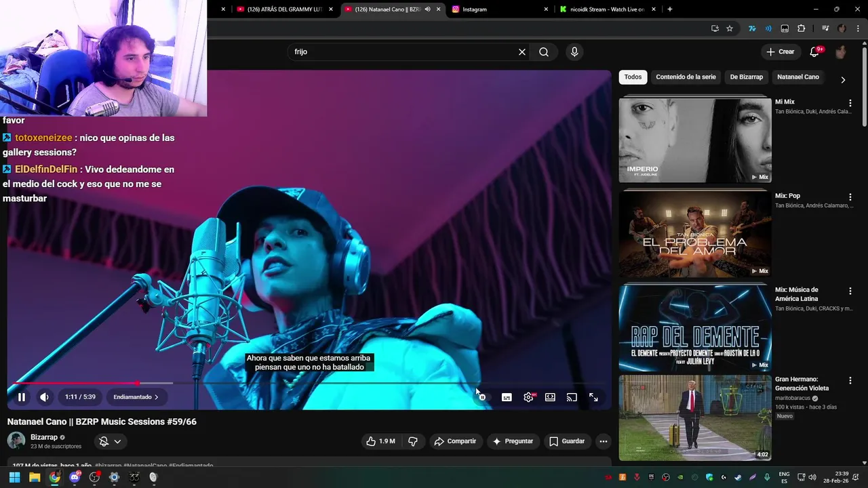The image size is (868, 488).
Task: Open the Gran Hermano: Generación Violeta title
Action: pos(802,384)
